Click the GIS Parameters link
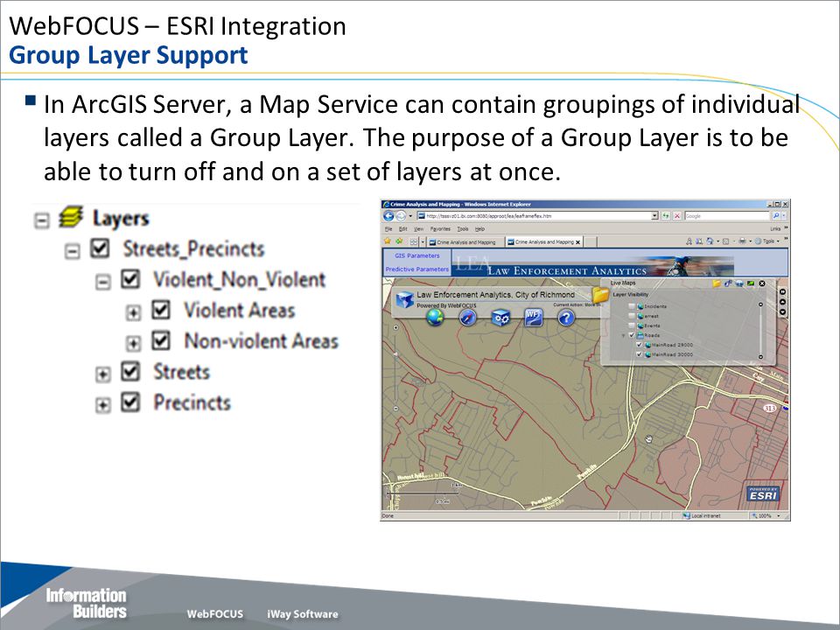This screenshot has height=630, width=840. [416, 256]
